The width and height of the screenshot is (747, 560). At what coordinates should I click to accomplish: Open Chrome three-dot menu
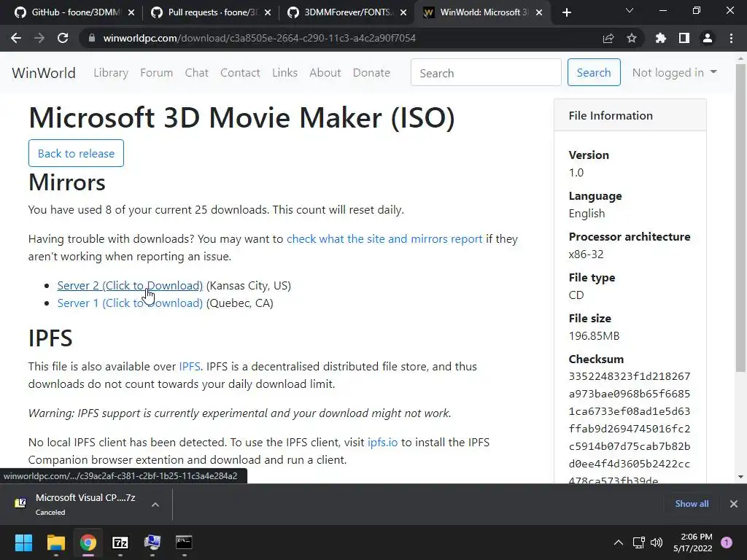[731, 38]
